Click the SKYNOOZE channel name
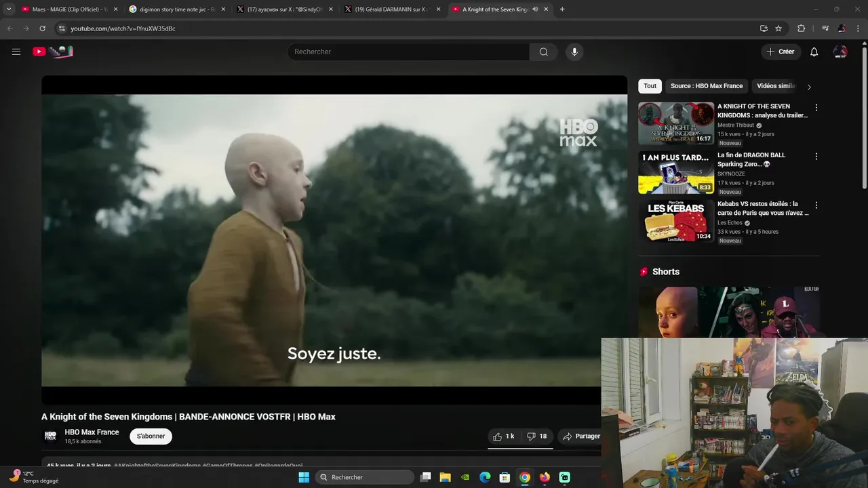This screenshot has width=868, height=488. [731, 174]
